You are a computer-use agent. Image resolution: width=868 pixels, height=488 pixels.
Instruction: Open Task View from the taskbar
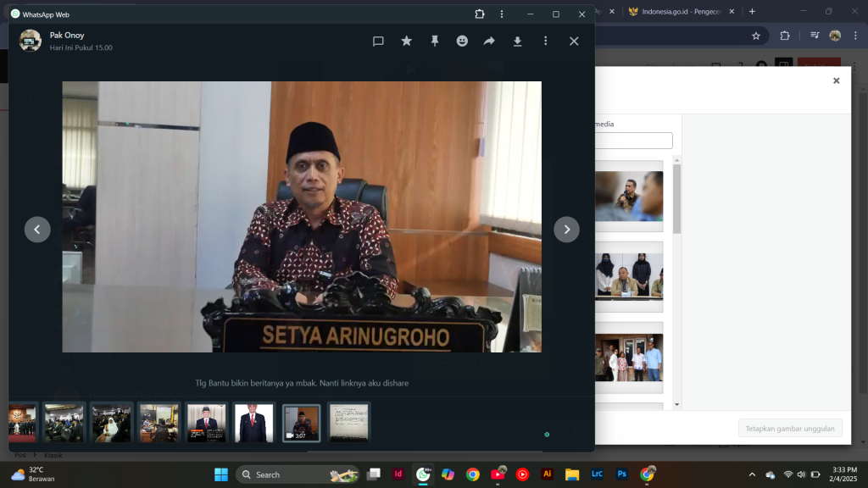pyautogui.click(x=374, y=474)
